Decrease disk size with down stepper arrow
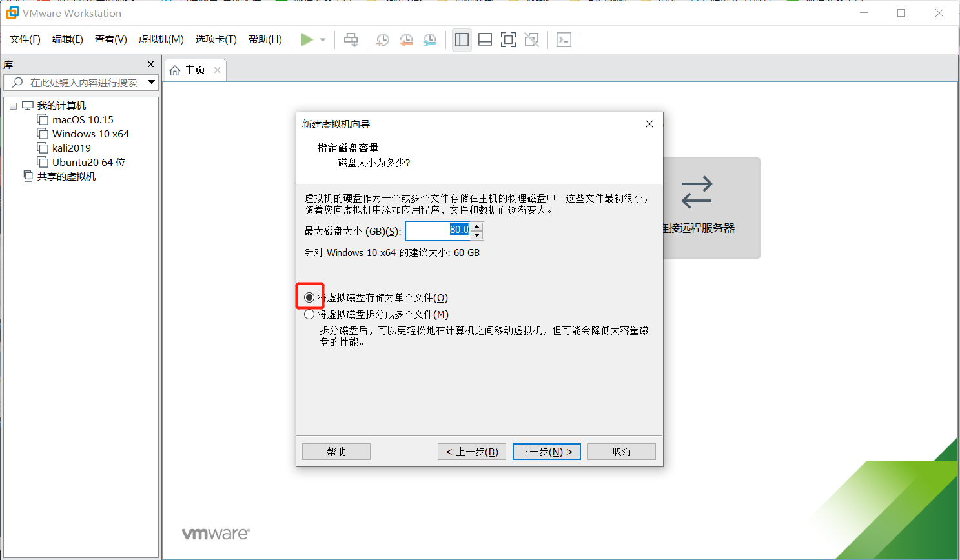The height and width of the screenshot is (560, 960). coord(477,235)
